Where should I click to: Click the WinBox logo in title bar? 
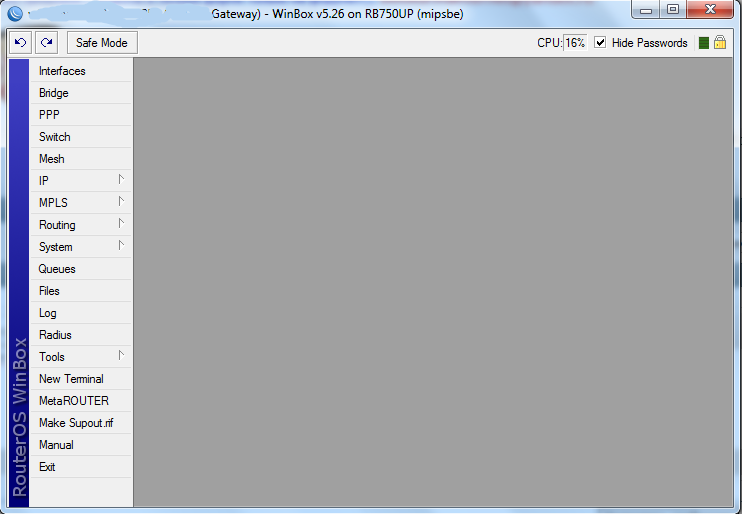[15, 13]
